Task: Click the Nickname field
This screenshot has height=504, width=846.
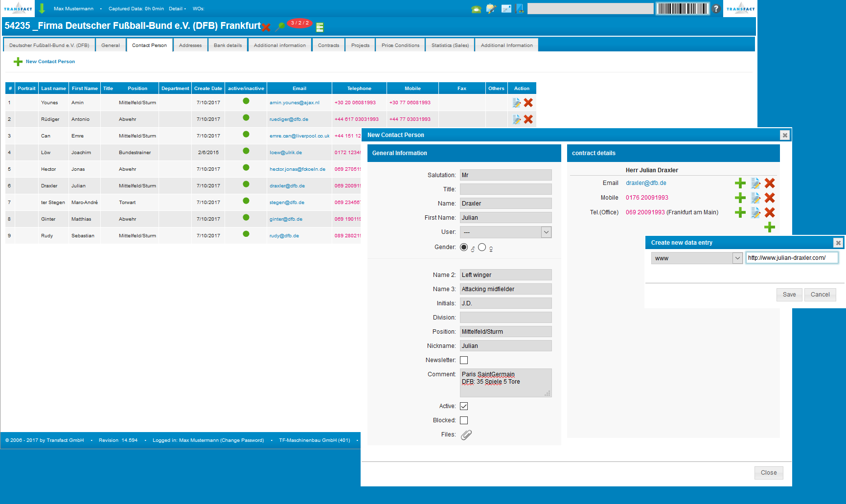Action: (505, 346)
